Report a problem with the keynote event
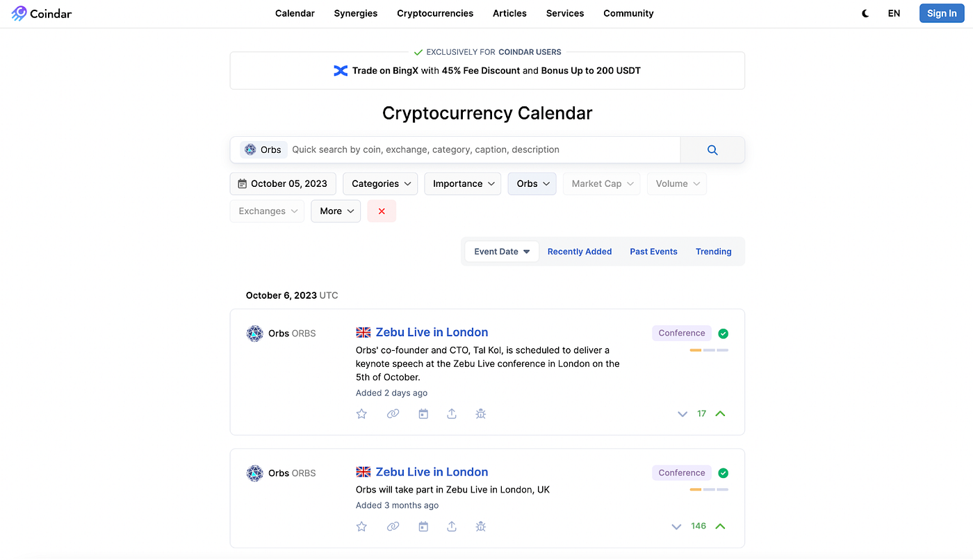 click(480, 413)
